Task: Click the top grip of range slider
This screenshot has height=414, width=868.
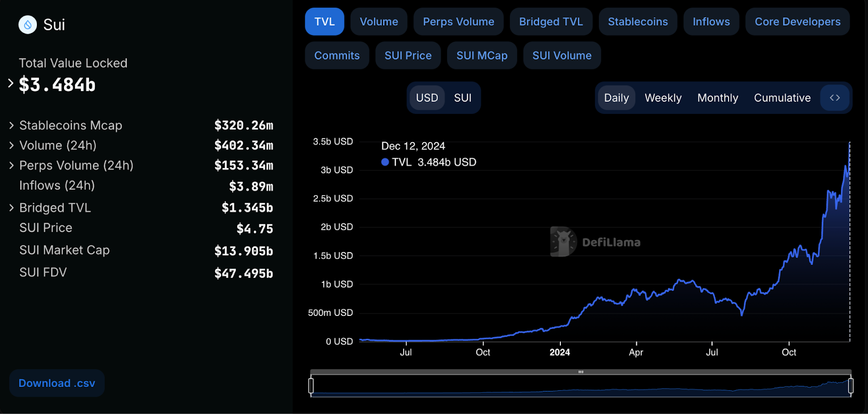Action: 580,372
